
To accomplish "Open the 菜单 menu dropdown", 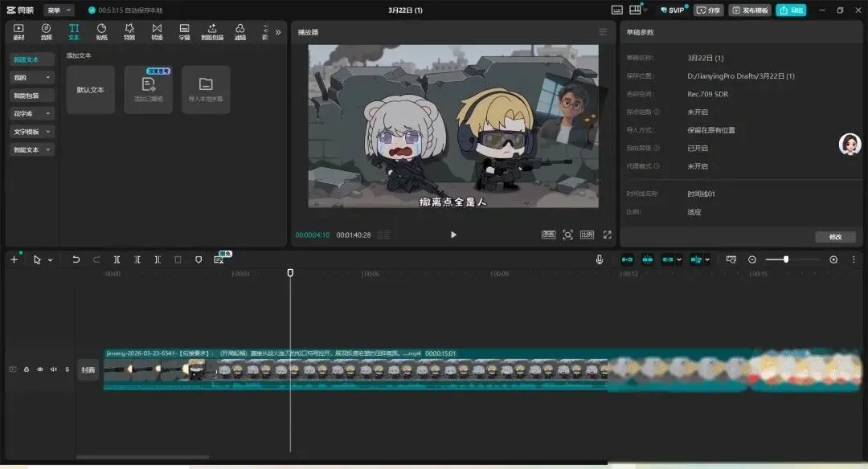I will pos(59,10).
